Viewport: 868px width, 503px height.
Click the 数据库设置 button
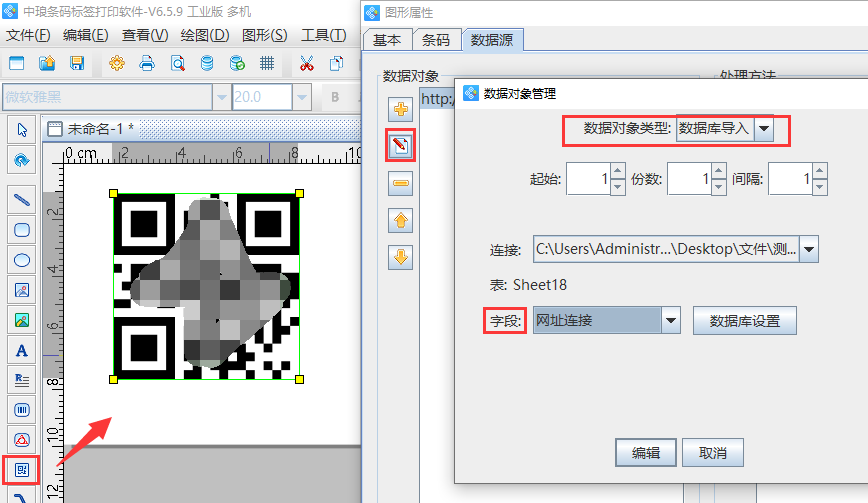click(x=745, y=321)
